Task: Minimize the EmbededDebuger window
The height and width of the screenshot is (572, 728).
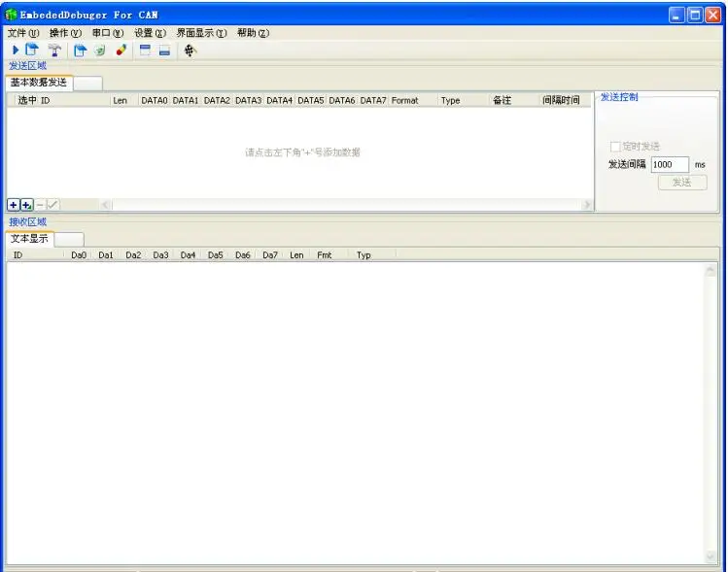Action: coord(676,15)
